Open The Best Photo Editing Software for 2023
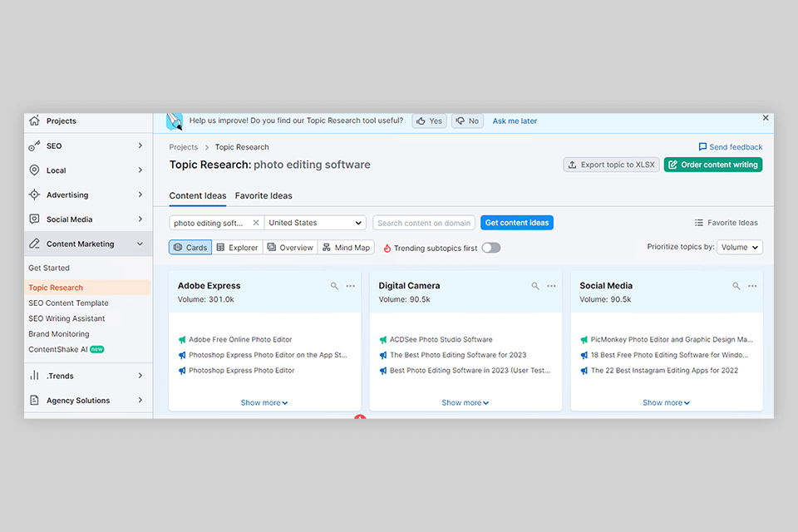The width and height of the screenshot is (798, 532). [458, 355]
